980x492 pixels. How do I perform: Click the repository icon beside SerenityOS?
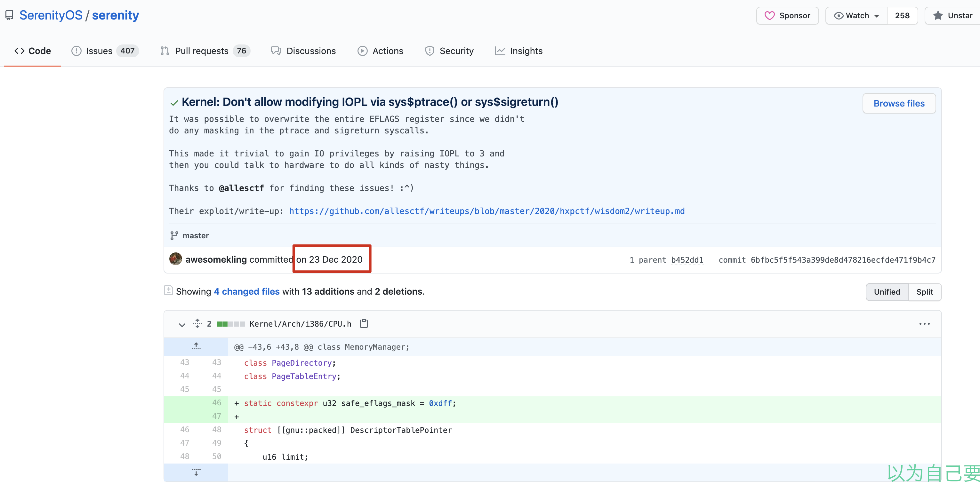click(10, 15)
